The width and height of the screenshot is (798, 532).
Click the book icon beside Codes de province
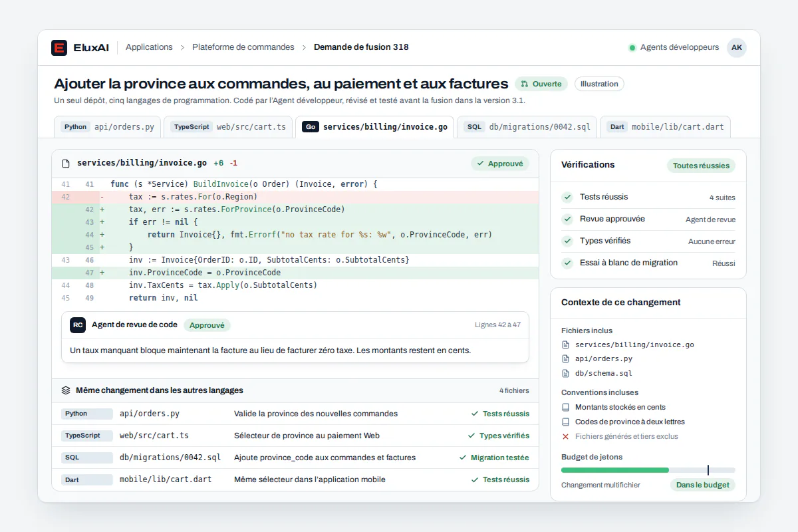click(x=566, y=422)
